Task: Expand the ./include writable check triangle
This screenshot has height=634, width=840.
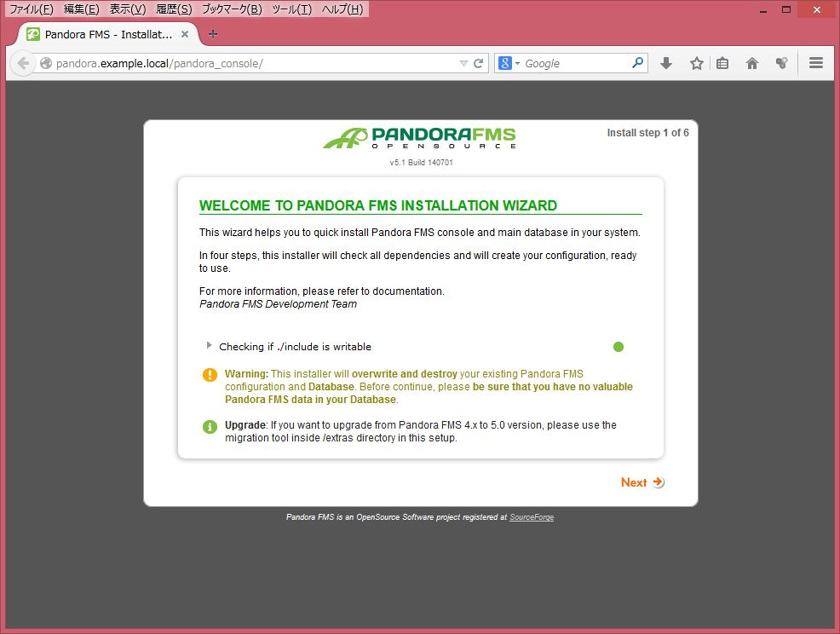Action: click(x=209, y=346)
